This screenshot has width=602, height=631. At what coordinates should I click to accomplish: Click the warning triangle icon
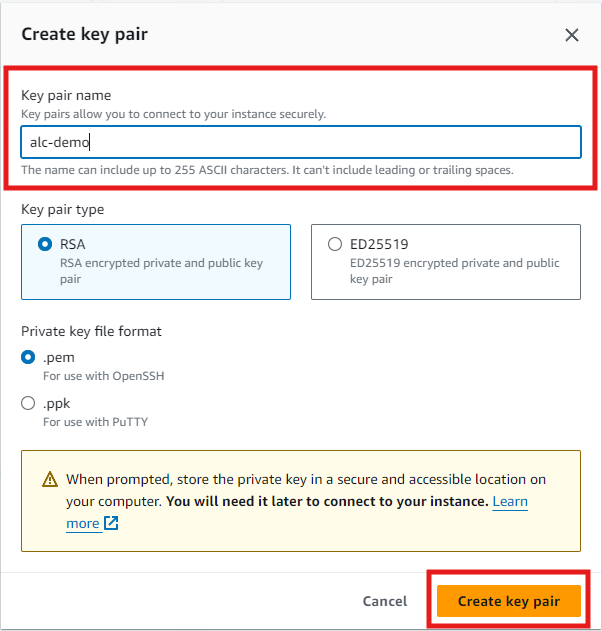tap(50, 480)
